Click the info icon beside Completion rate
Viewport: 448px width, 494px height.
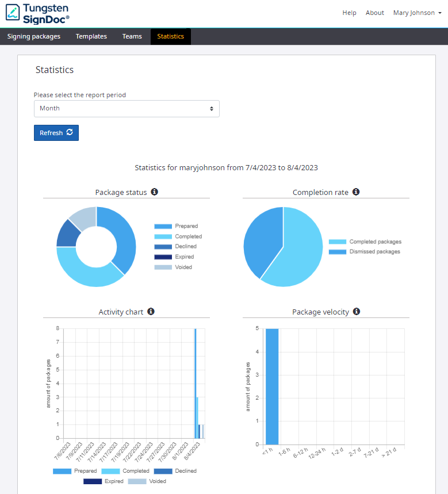pyautogui.click(x=356, y=192)
